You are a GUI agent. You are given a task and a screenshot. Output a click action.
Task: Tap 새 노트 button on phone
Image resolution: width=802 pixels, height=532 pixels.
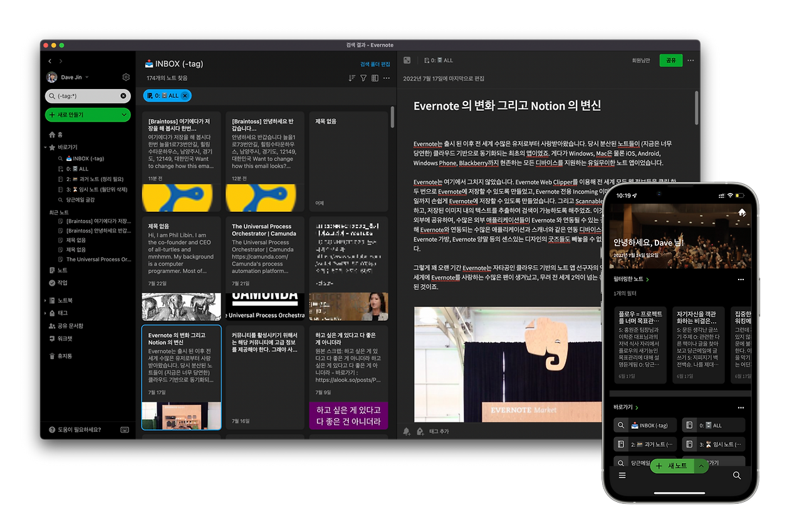click(x=673, y=466)
